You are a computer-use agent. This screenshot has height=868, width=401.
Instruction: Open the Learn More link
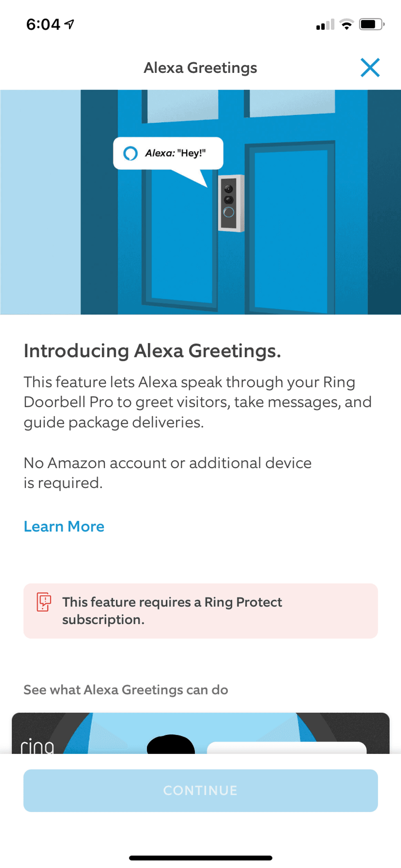pyautogui.click(x=64, y=527)
